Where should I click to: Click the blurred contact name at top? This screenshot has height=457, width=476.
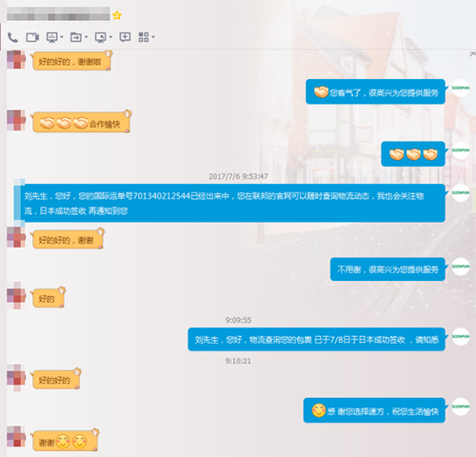[58, 13]
